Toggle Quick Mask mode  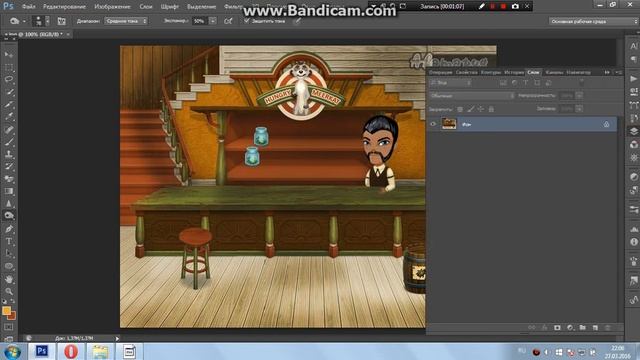tap(9, 327)
